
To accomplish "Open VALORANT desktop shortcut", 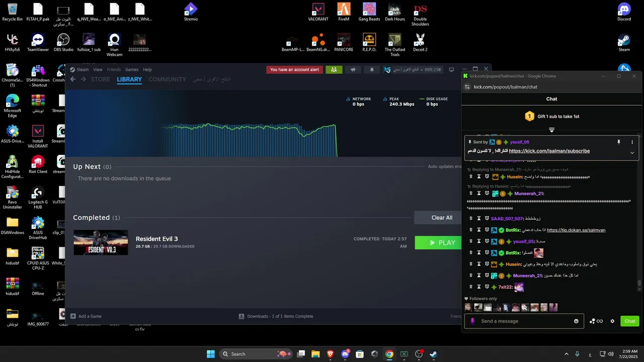I will [x=318, y=12].
